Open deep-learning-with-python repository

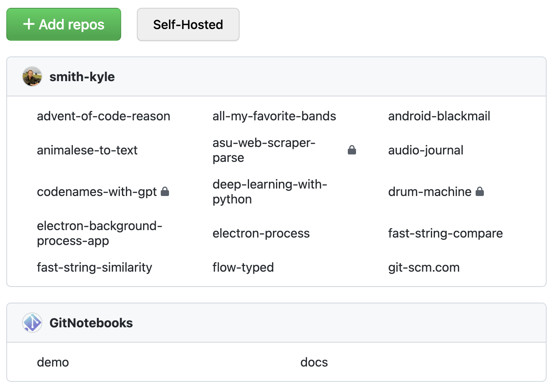click(x=270, y=192)
